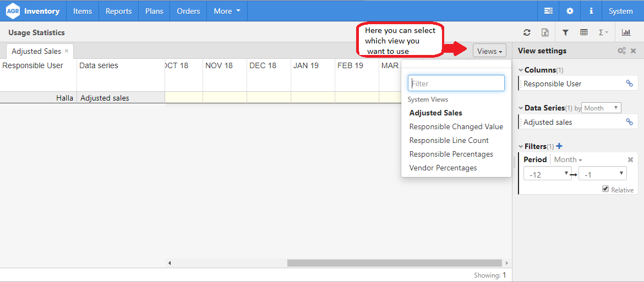
Task: Open the bar chart view icon
Action: pyautogui.click(x=626, y=33)
